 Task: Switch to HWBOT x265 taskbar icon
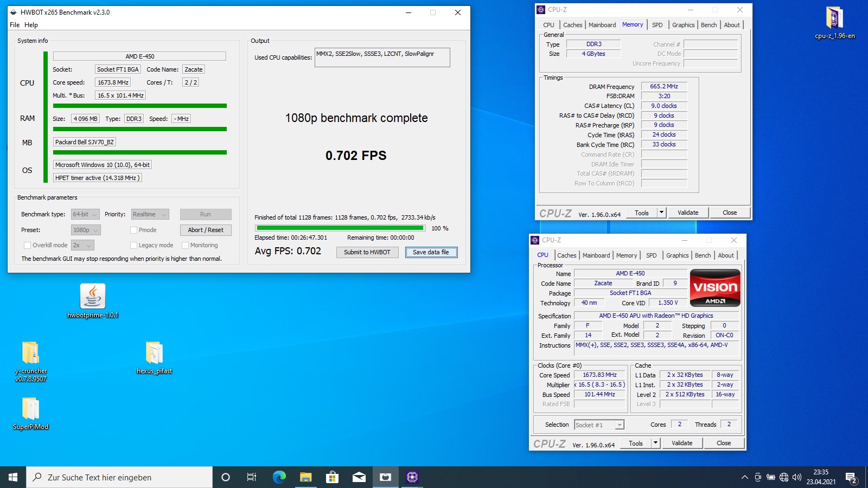(385, 477)
